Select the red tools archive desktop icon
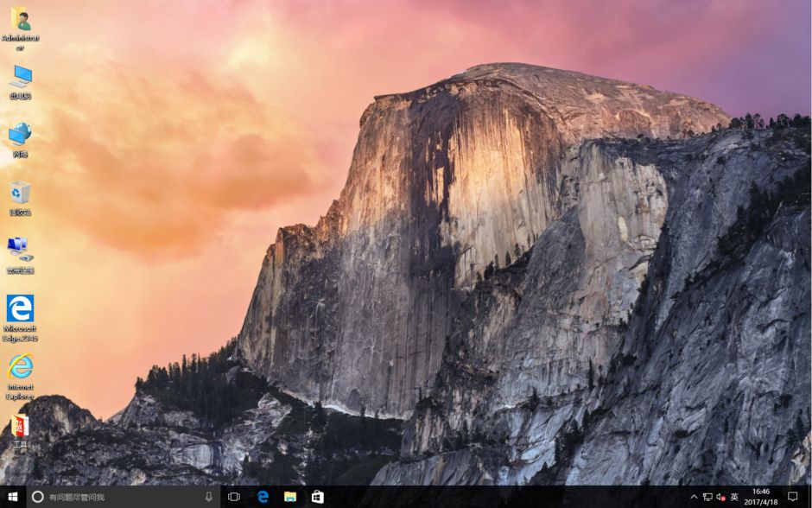Viewport: 812px width, 508px height. point(20,431)
